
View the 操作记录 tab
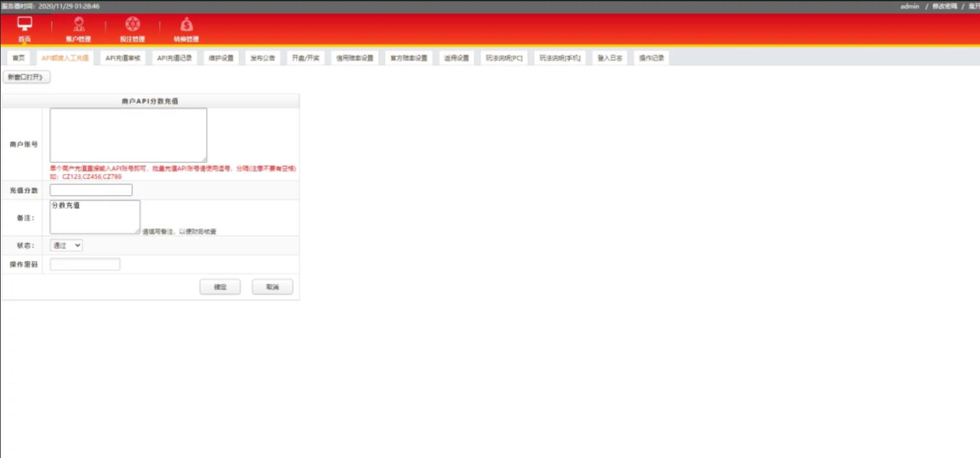pos(652,58)
